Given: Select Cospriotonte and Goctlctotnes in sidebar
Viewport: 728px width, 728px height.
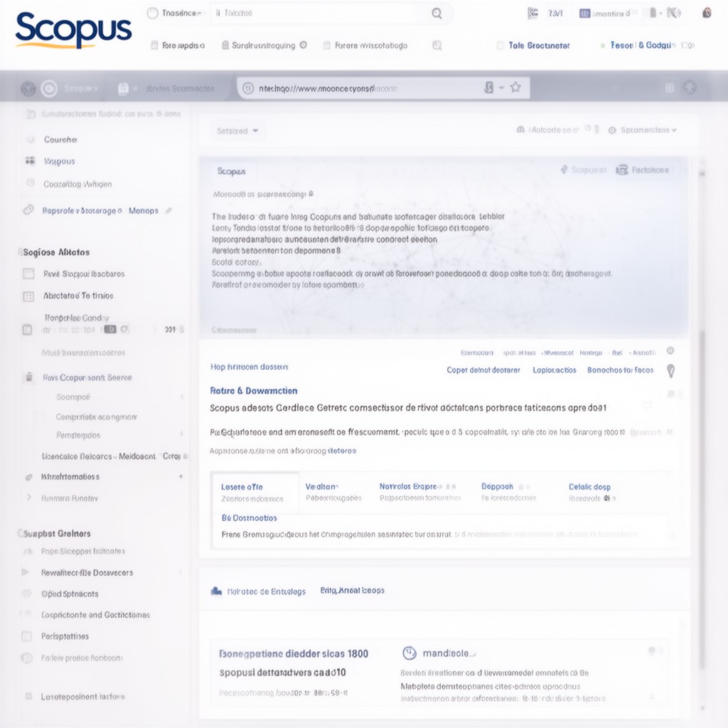Looking at the screenshot, I should click(x=96, y=615).
